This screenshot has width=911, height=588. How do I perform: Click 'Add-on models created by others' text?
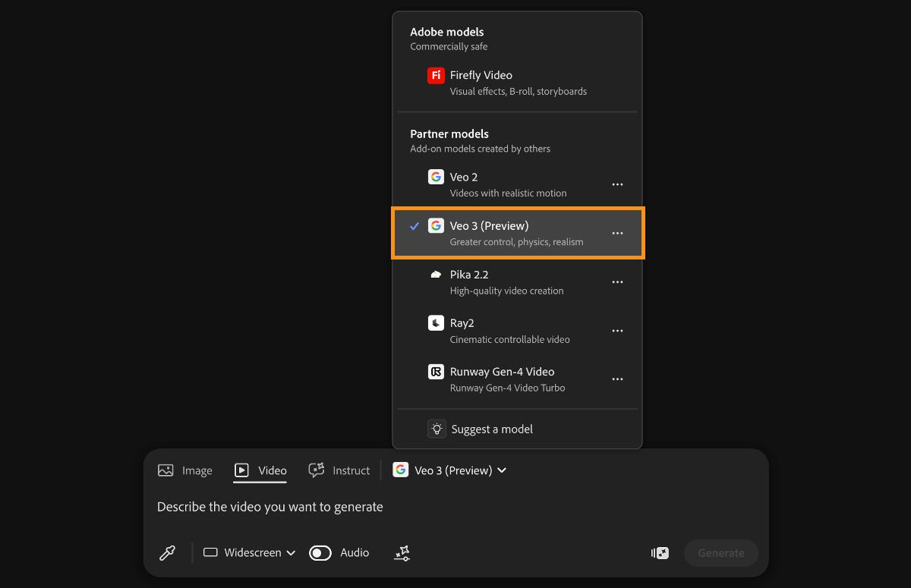[481, 149]
